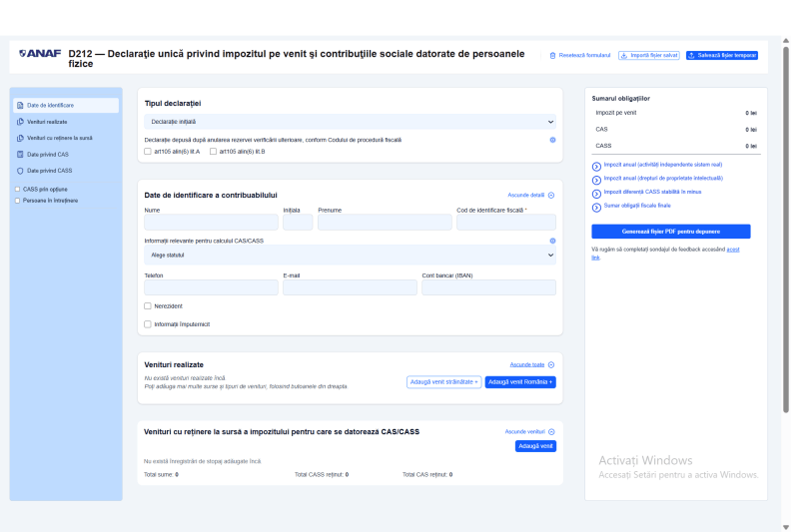Viewport: 799px width, 532px height.
Task: Click the trash icon beside Resetează formularul
Action: (x=553, y=56)
